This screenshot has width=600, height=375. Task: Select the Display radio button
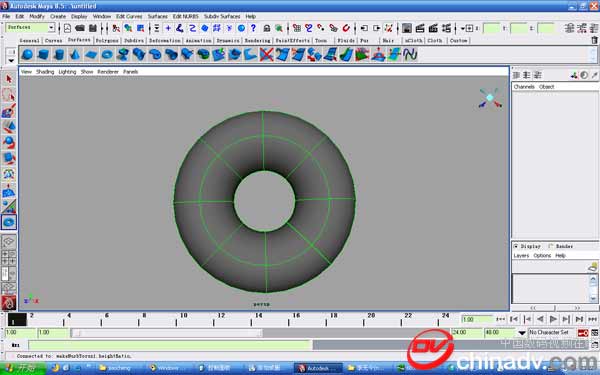pyautogui.click(x=516, y=246)
